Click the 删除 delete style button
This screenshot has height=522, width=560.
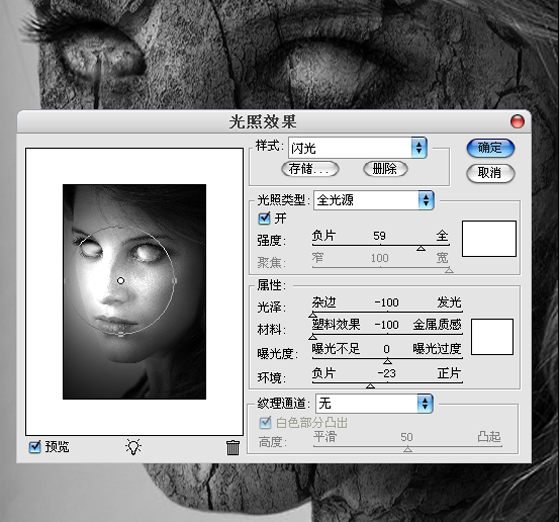click(385, 169)
